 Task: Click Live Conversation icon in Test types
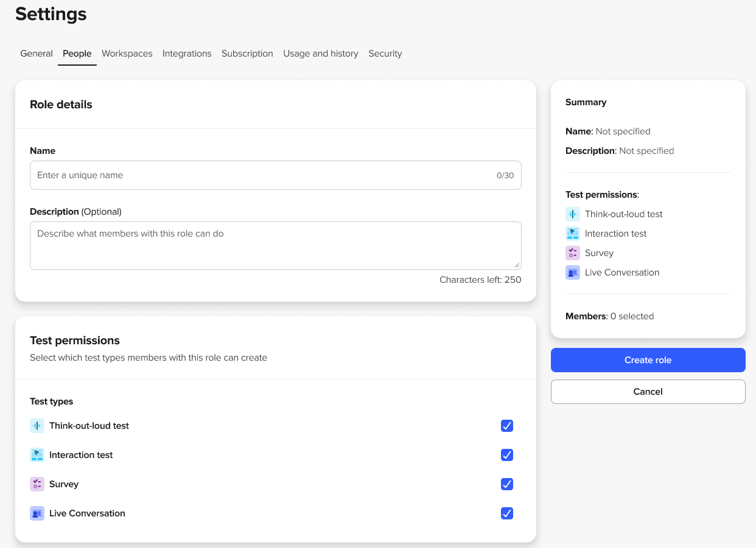[37, 513]
